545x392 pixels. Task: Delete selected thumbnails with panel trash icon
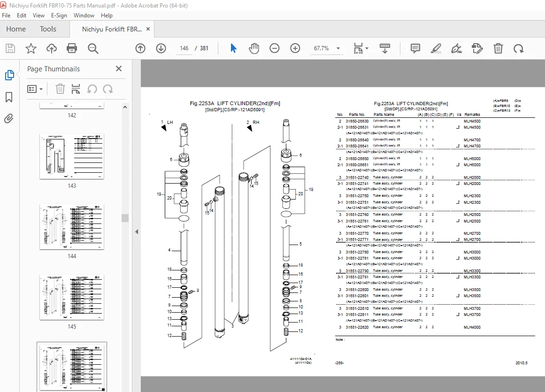coord(60,89)
